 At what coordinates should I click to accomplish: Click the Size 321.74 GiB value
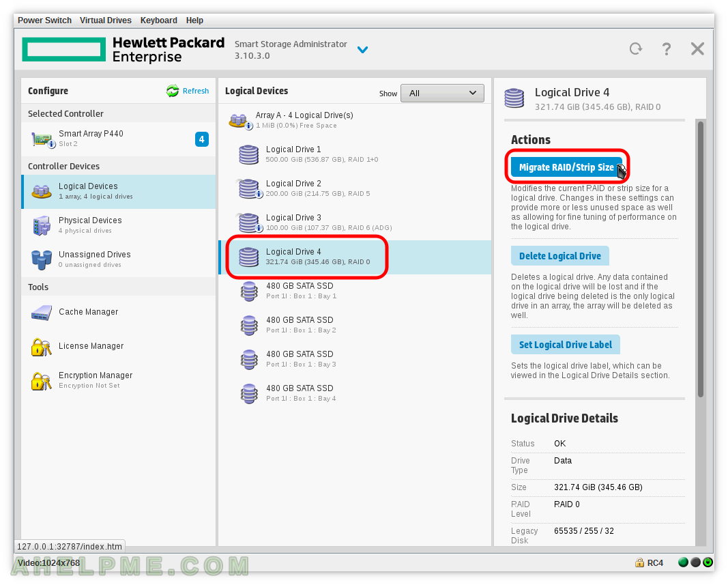(x=598, y=487)
